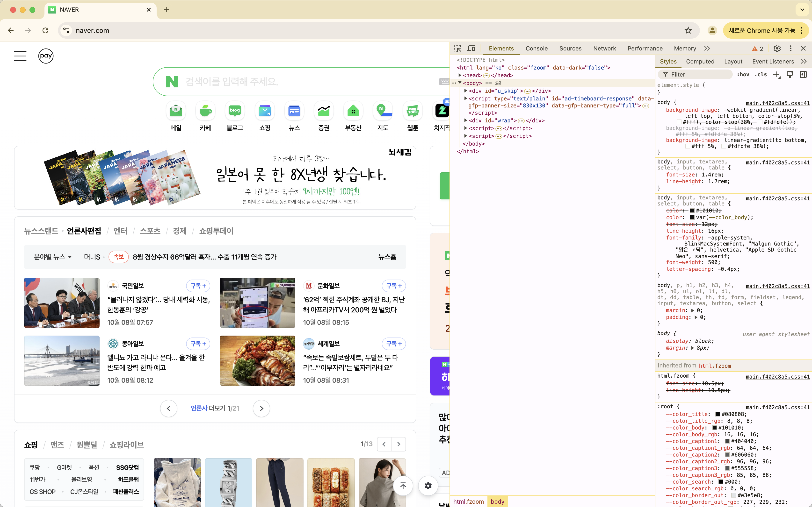
Task: Open the 블로그 blog shortcut icon
Action: pos(235,111)
